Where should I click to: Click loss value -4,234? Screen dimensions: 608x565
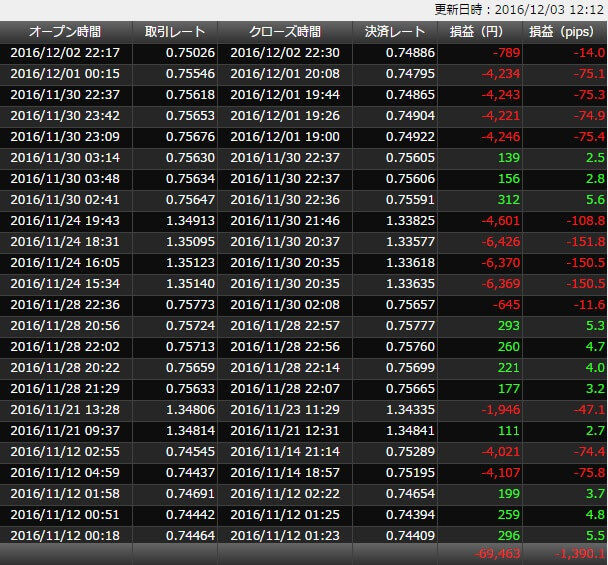pos(501,74)
